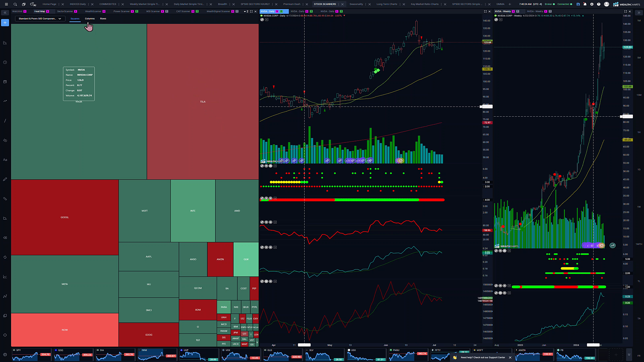Click the GOOGL heat map tile
Image resolution: width=644 pixels, height=362 pixels.
65,217
